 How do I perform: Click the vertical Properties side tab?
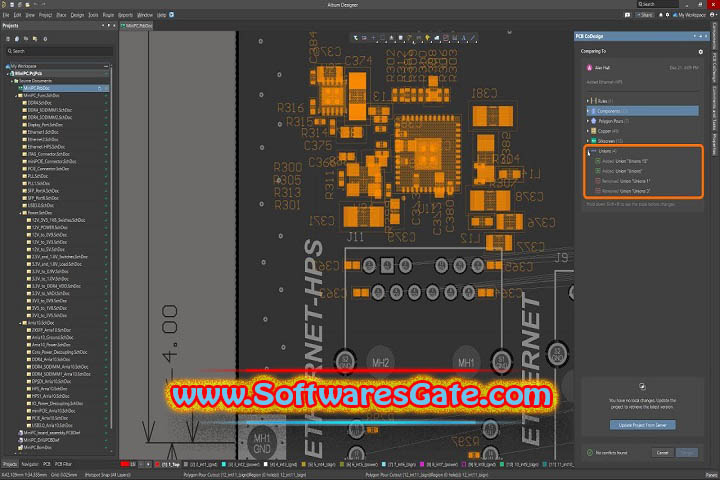714,145
